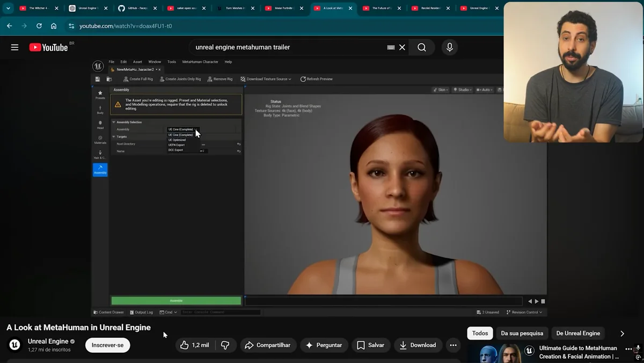Start voice search with microphone icon
The image size is (644, 363).
pyautogui.click(x=450, y=47)
